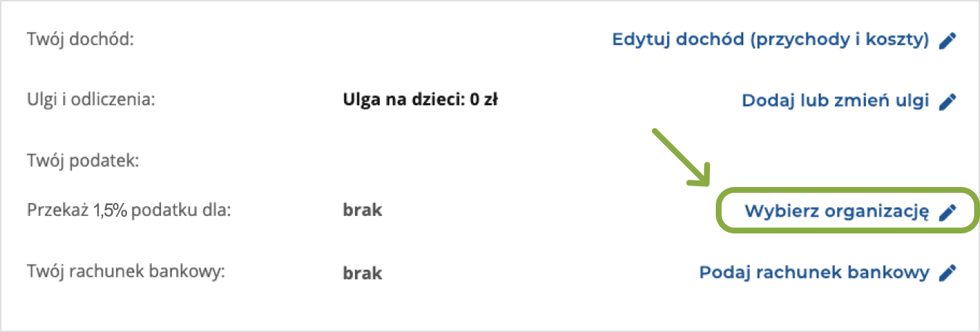Select the Wybierz organizację link
The height and width of the screenshot is (332, 980).
(836, 211)
